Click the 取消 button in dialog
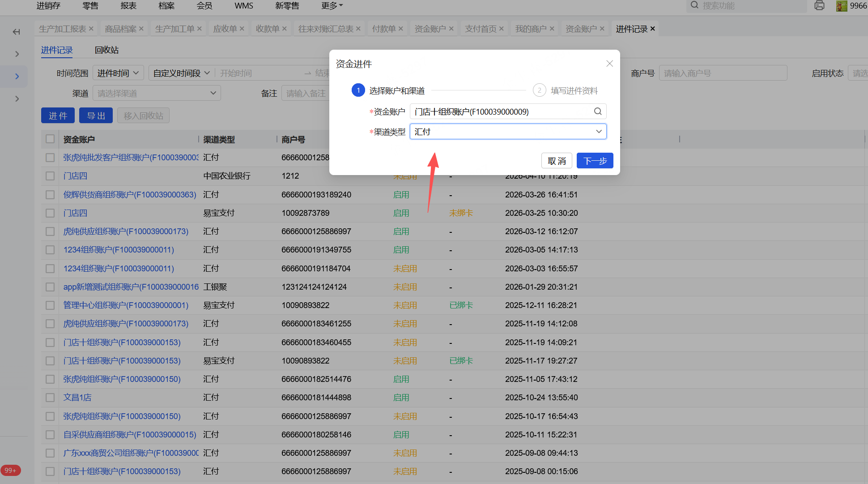Image resolution: width=868 pixels, height=484 pixels. (x=557, y=161)
